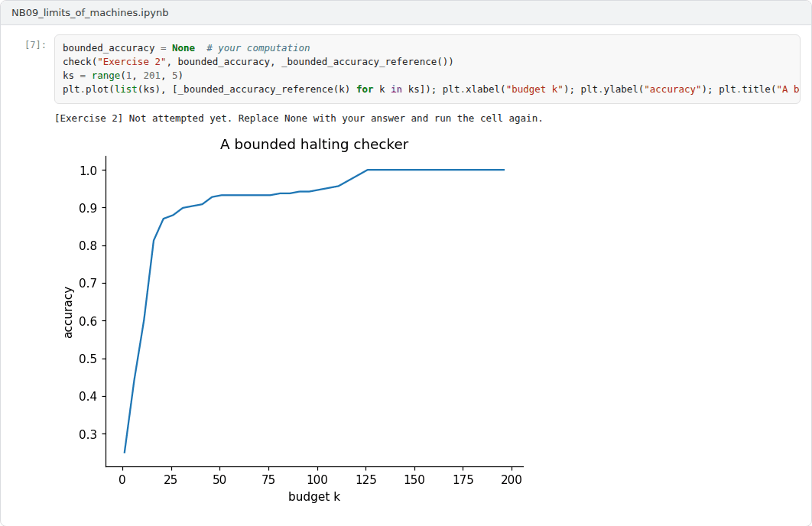Click the 0.9 tick on y-axis
Screen dimensions: 812x526
(x=88, y=208)
